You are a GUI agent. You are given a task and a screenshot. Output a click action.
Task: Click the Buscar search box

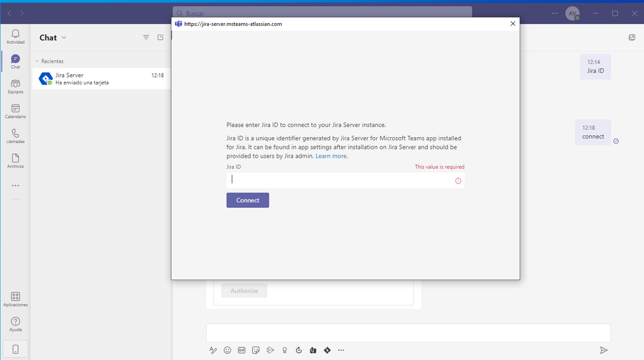322,13
